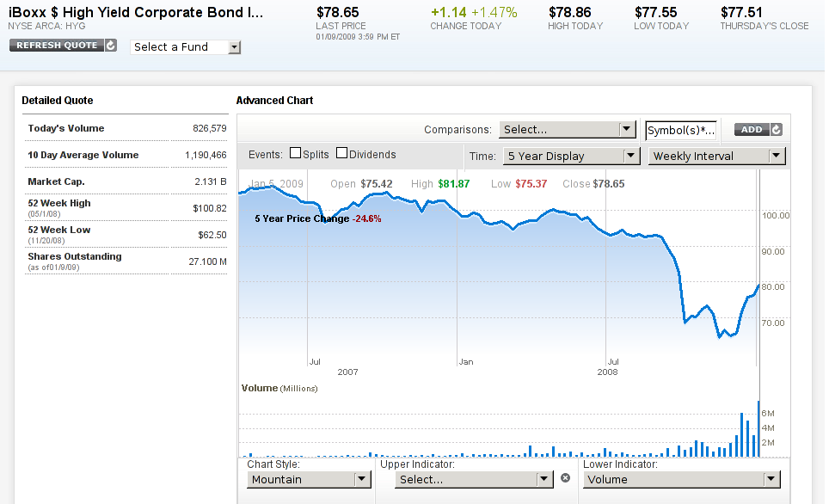Open the 5 Year Display time dropdown
Image resolution: width=829 pixels, height=504 pixels.
(x=571, y=156)
